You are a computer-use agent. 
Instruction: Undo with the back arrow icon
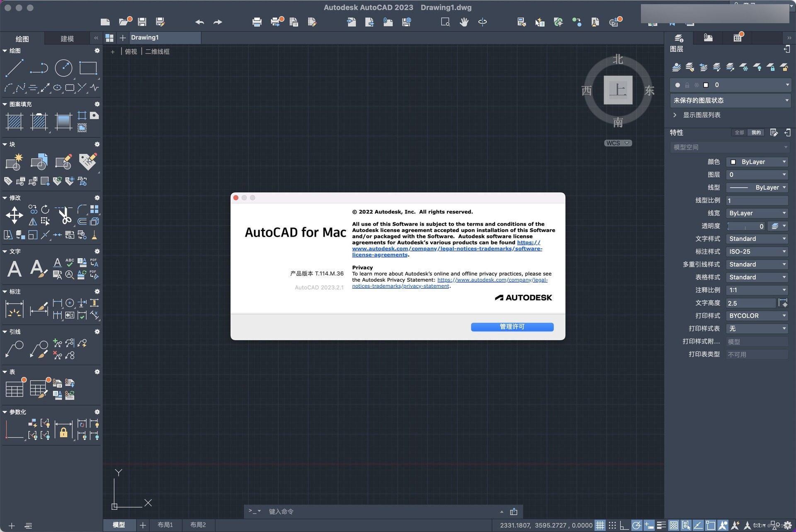[x=199, y=22]
